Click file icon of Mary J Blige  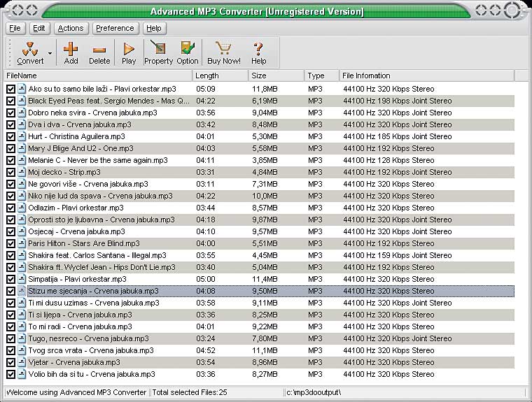pyautogui.click(x=22, y=148)
